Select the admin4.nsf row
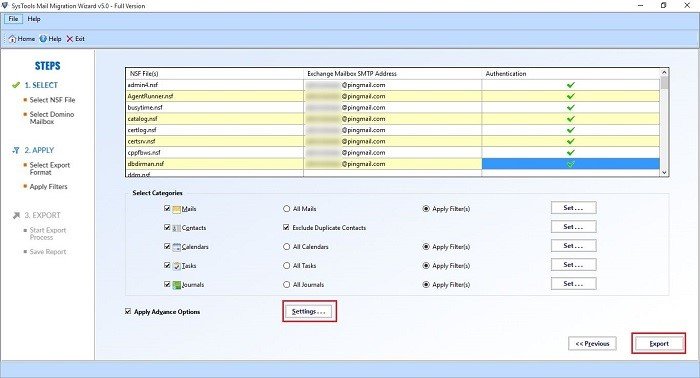This screenshot has height=378, width=700. (x=393, y=85)
